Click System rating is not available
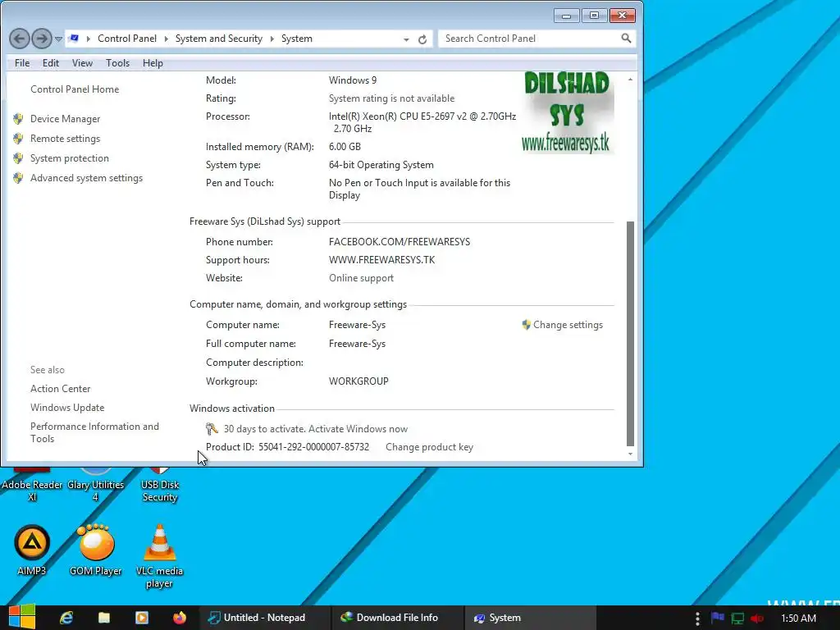Image resolution: width=840 pixels, height=630 pixels. [x=391, y=98]
